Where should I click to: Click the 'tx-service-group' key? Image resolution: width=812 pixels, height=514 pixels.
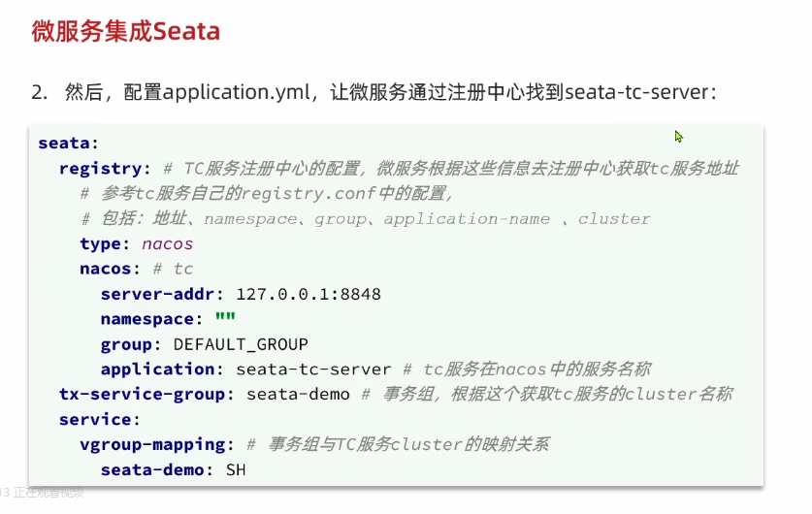point(144,395)
